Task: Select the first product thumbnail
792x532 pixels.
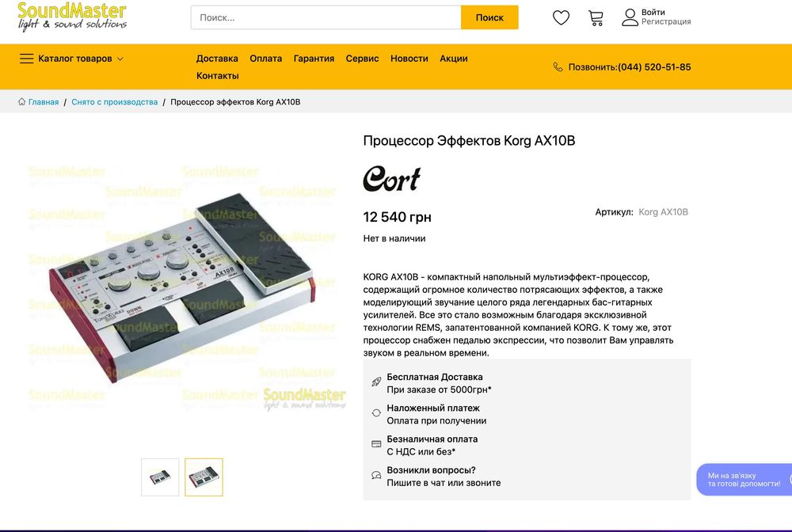Action: point(160,477)
